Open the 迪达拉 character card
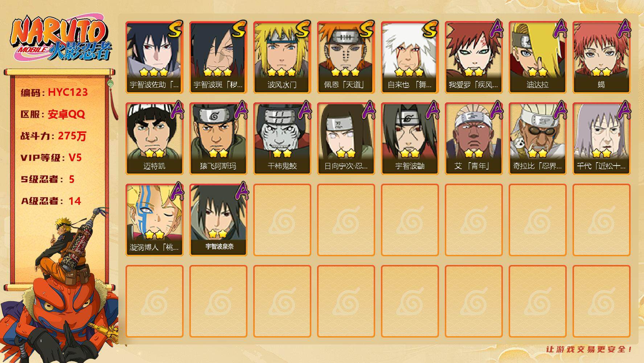Image resolution: width=644 pixels, height=363 pixels. (538, 57)
